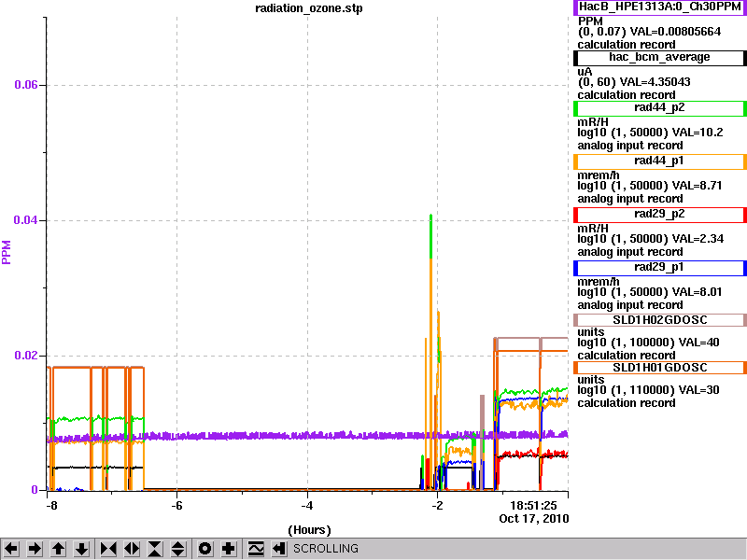Click the -2 hours x-axis tick label
The width and height of the screenshot is (747, 560).
point(437,506)
